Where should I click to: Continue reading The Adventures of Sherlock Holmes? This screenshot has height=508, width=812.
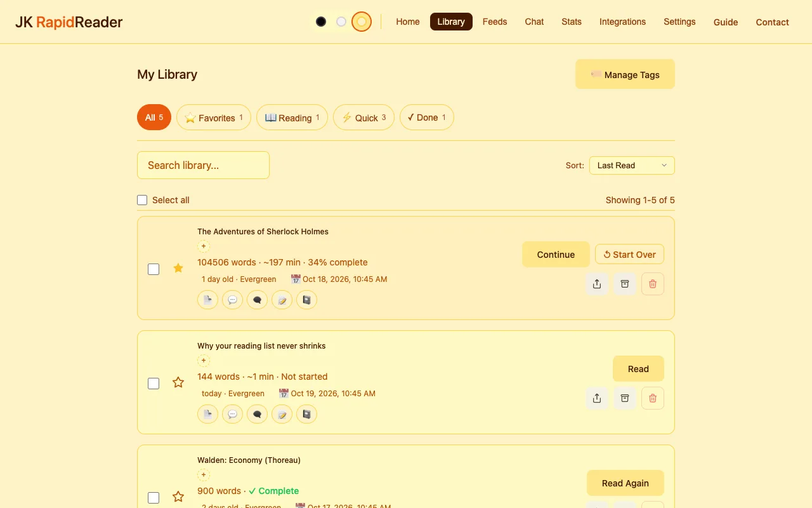pyautogui.click(x=556, y=255)
